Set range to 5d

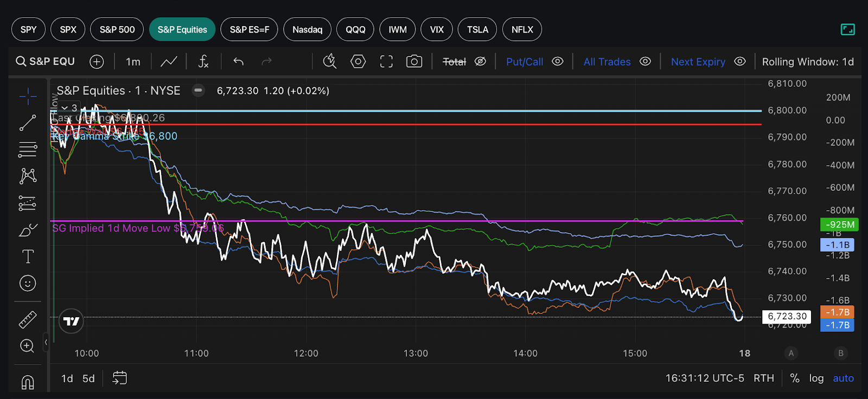click(x=88, y=378)
